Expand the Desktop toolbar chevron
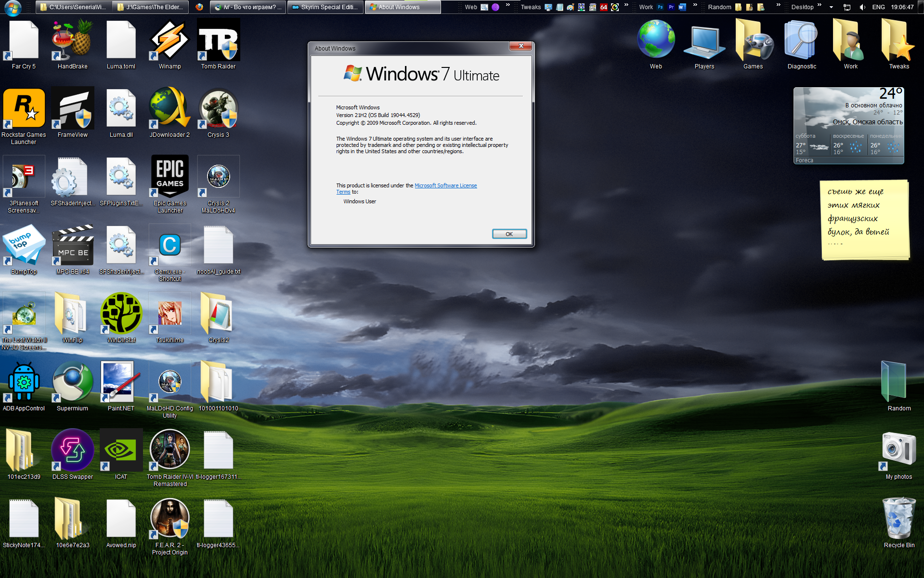This screenshot has width=924, height=578. 820,5
